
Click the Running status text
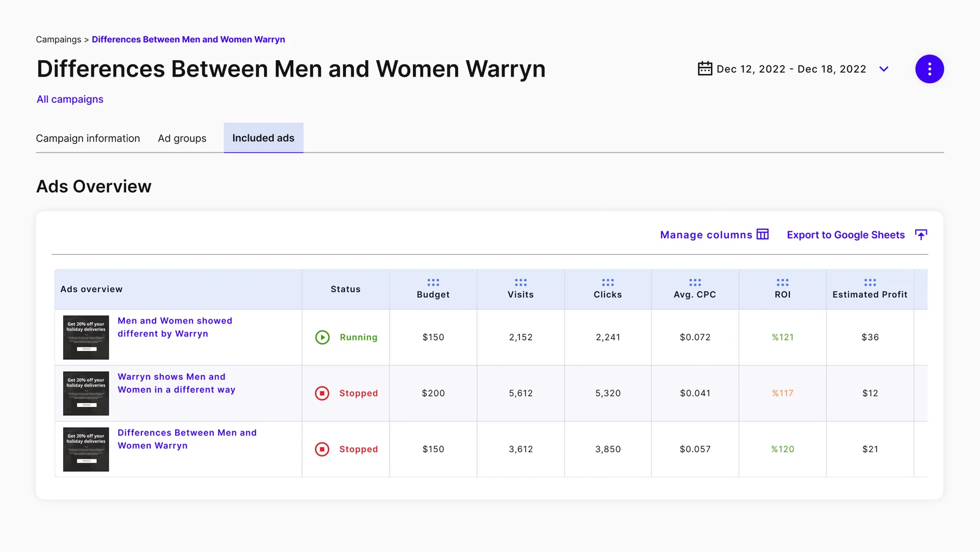358,338
